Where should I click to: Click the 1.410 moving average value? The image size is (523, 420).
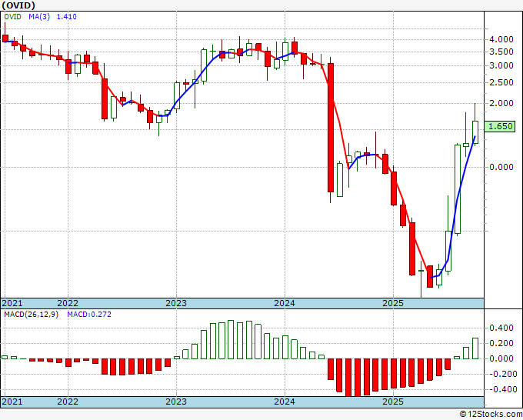coord(67,17)
